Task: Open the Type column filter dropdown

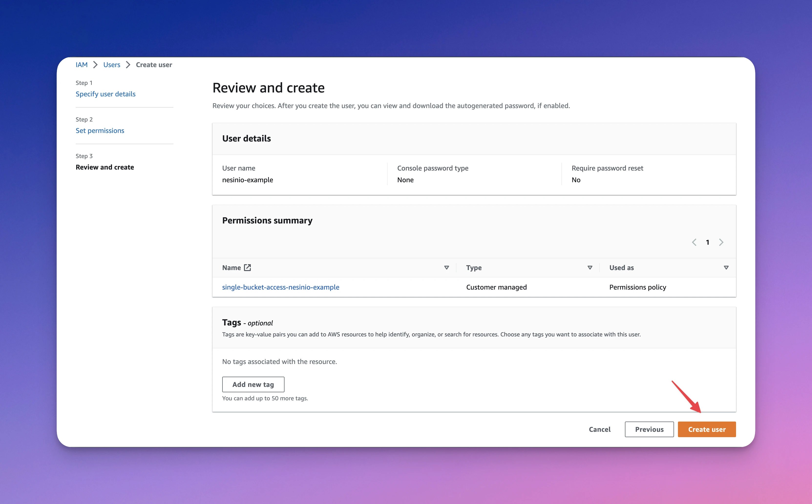Action: coord(590,267)
